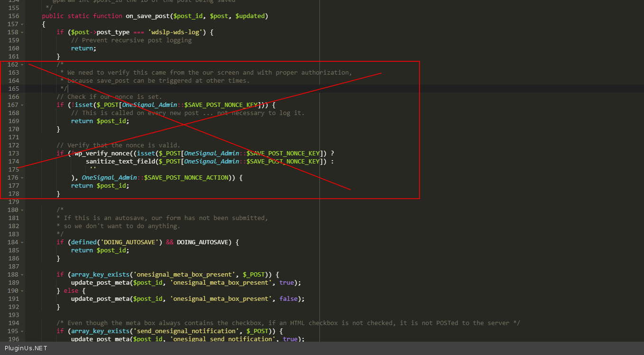
Task: Fold the autosave comment at line 180
Action: coord(22,210)
